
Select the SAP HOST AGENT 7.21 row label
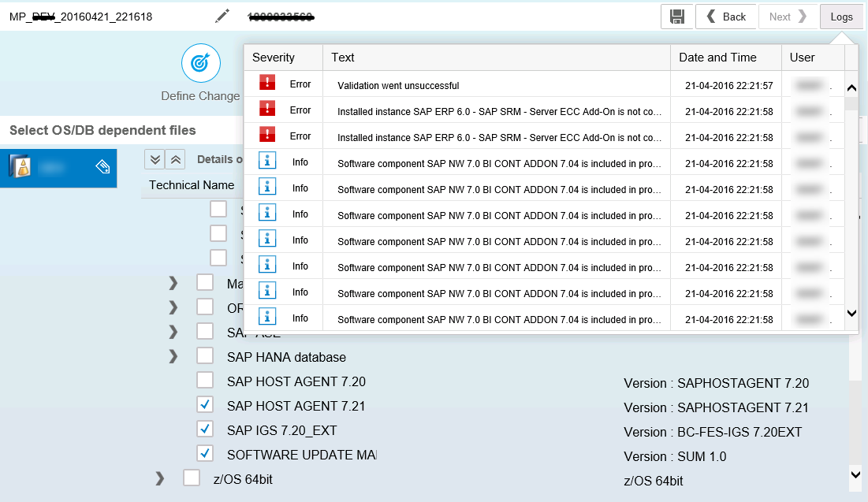coord(296,406)
